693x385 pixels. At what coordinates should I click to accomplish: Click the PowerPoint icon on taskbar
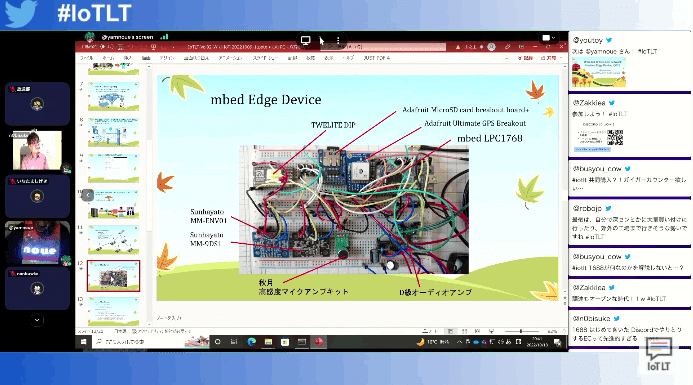click(x=319, y=342)
